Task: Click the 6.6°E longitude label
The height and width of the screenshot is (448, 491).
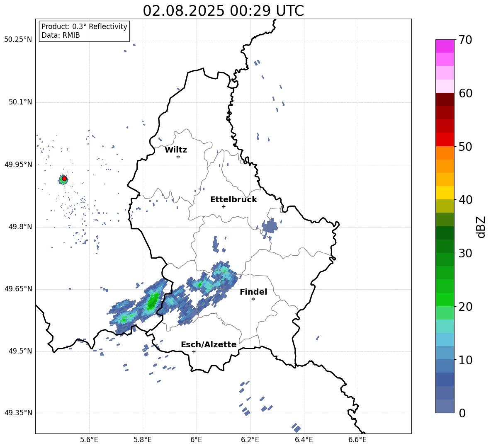Action: pyautogui.click(x=357, y=440)
